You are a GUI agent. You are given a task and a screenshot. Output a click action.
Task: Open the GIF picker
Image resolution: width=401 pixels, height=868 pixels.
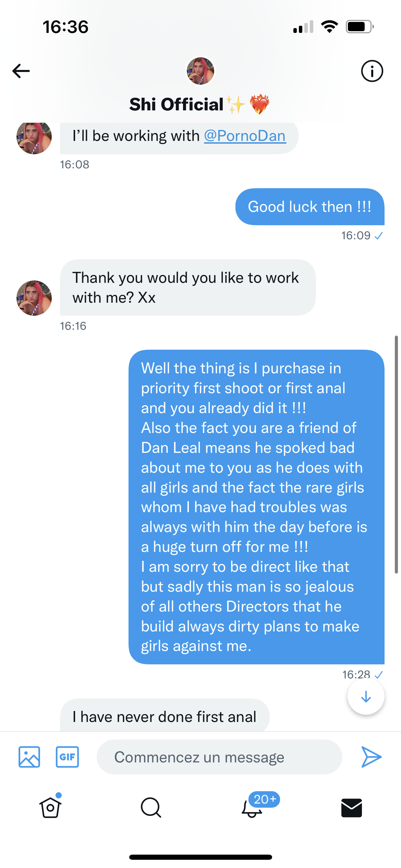(67, 757)
